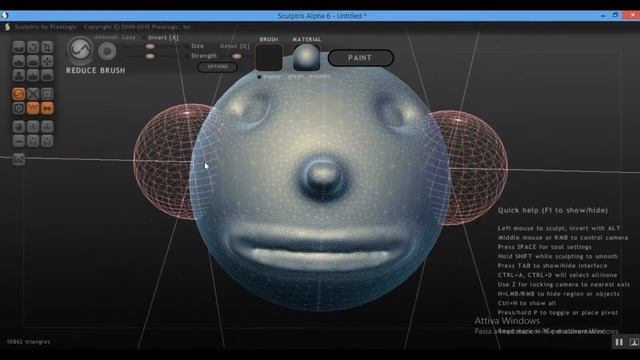640x360 pixels.
Task: Click the 'Hold SHIFT while sculpting to smooth' line
Action: click(x=558, y=256)
